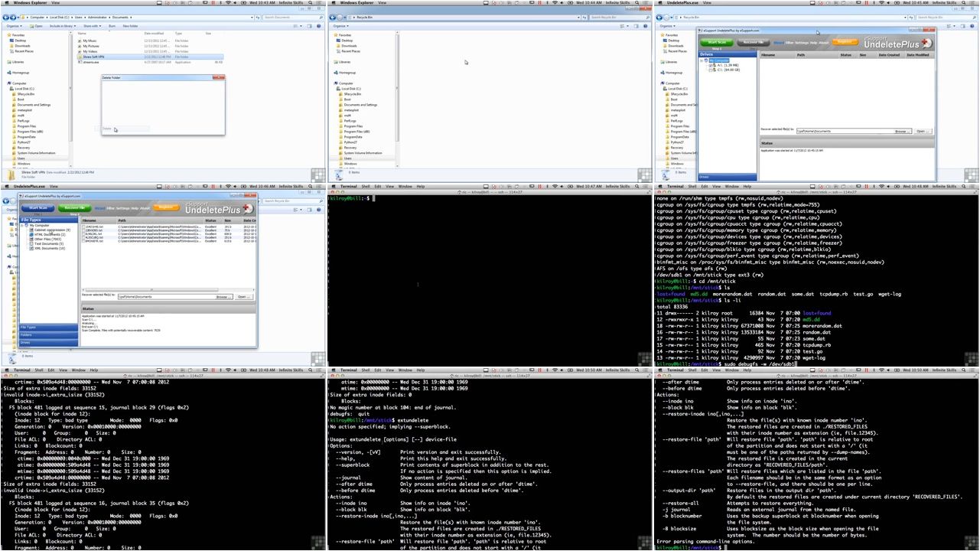Check the A:\ (1.39 MB) drive checkbox
Screen dimensions: 980x551
point(711,65)
